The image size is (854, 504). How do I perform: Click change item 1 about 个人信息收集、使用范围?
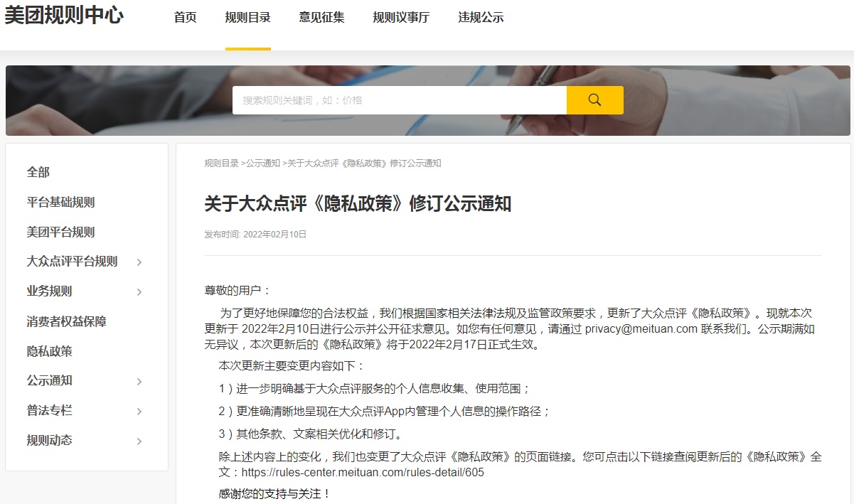(375, 389)
